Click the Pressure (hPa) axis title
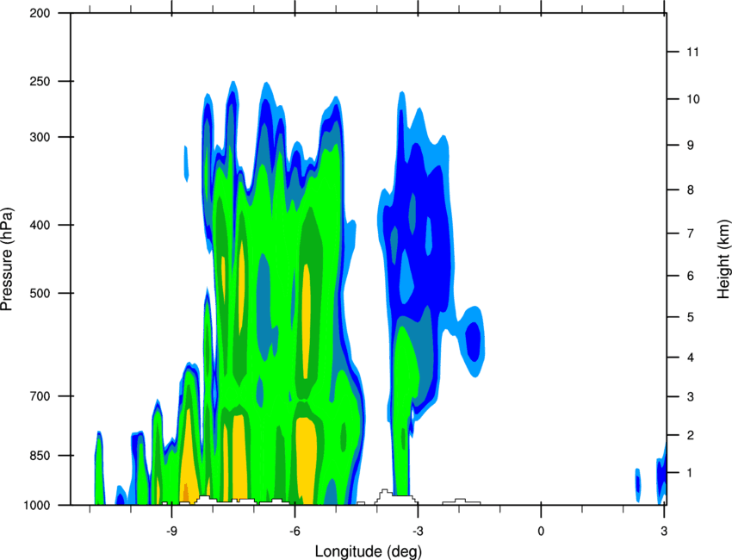This screenshot has width=732, height=560. (x=7, y=259)
